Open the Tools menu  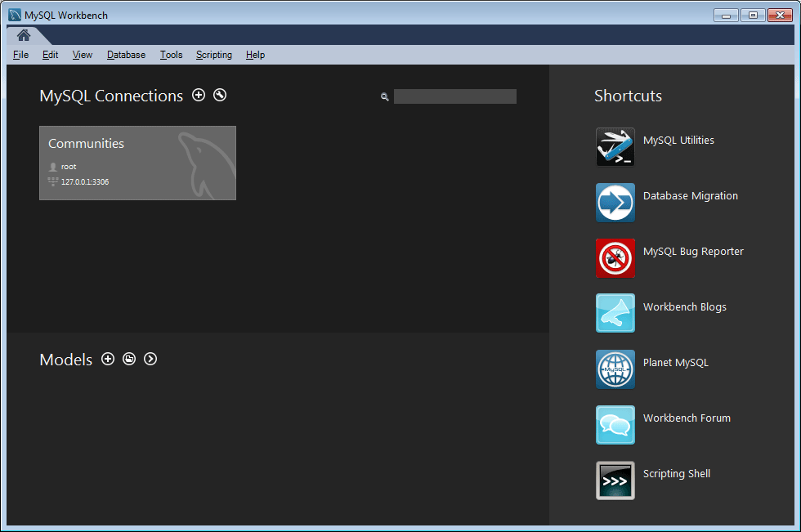tap(171, 55)
